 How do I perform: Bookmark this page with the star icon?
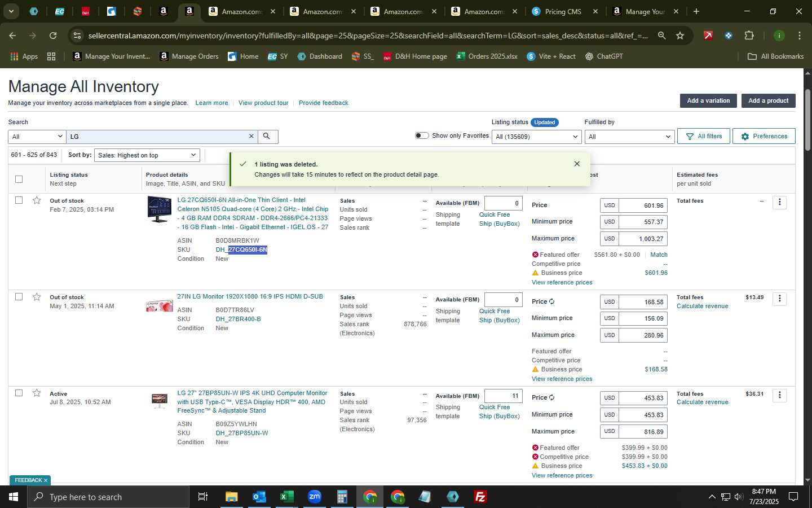coord(680,36)
